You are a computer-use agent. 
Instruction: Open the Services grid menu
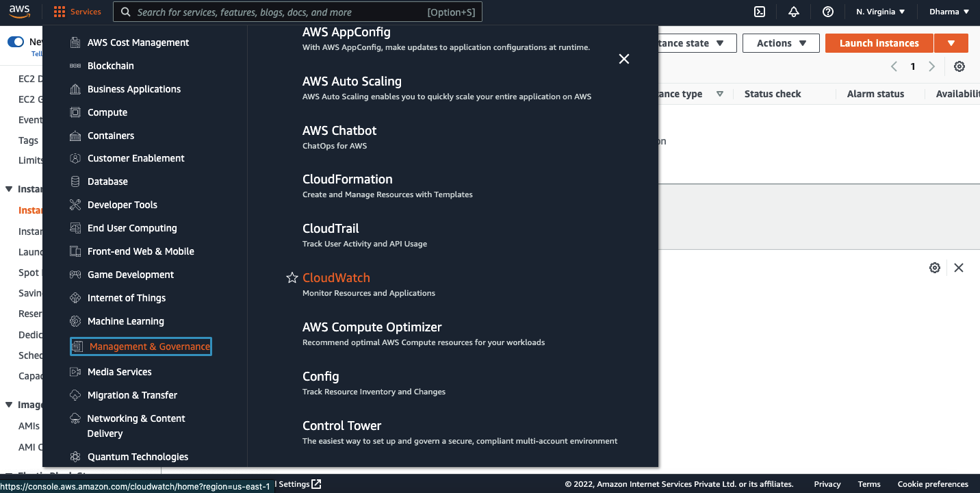click(x=77, y=12)
